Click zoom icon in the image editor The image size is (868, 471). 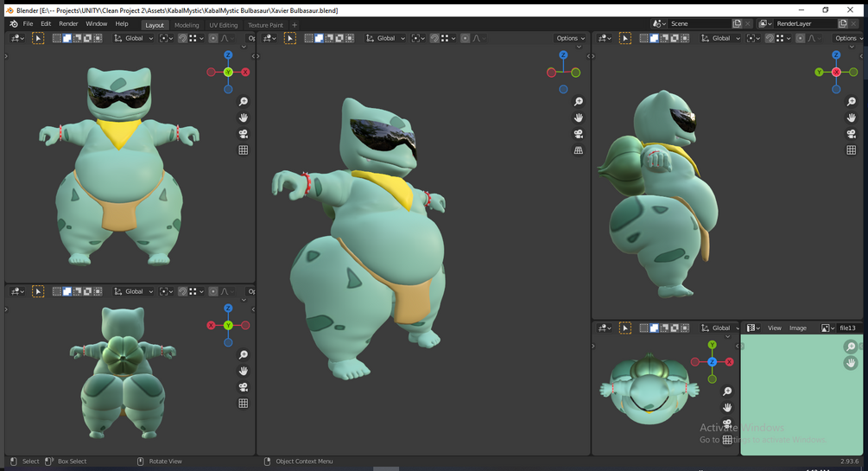(x=851, y=347)
